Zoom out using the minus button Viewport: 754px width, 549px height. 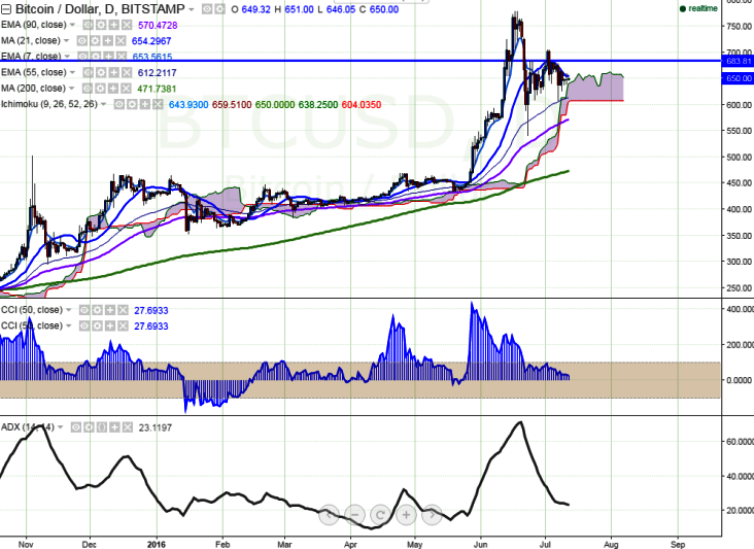pyautogui.click(x=355, y=516)
